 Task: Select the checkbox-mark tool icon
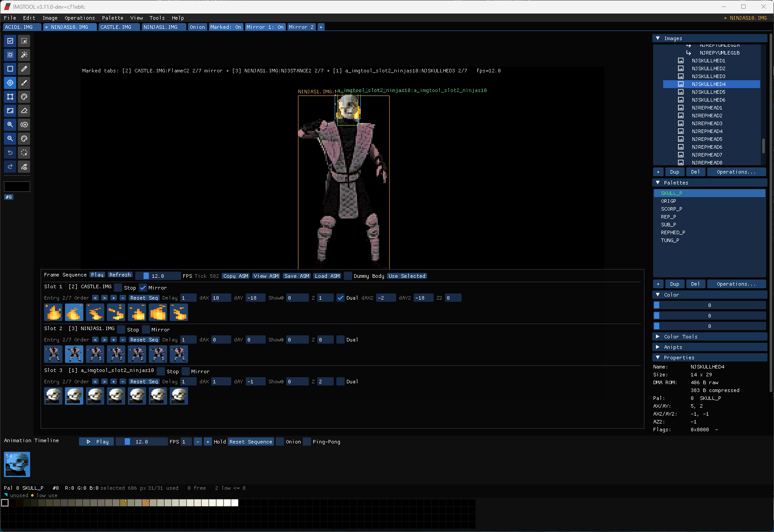tap(10, 41)
